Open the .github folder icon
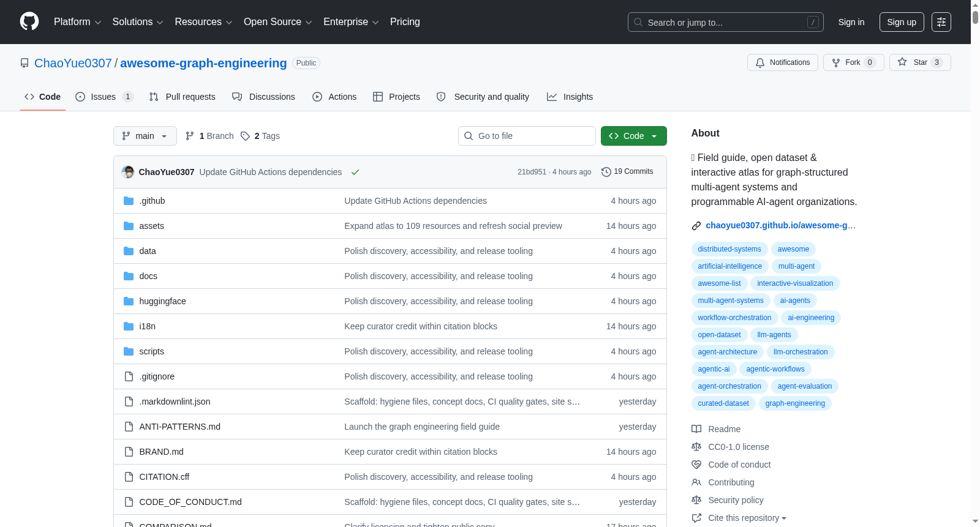This screenshot has height=527, width=980. tap(129, 201)
